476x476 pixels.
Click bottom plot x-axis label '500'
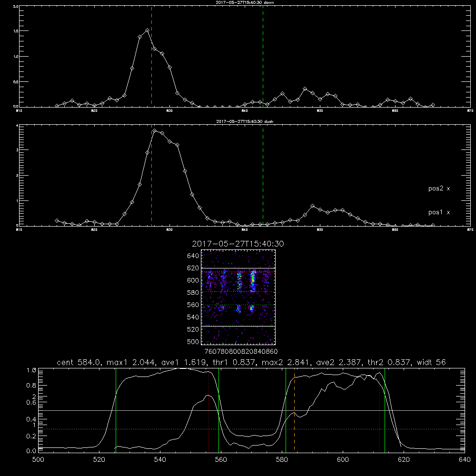click(x=38, y=460)
